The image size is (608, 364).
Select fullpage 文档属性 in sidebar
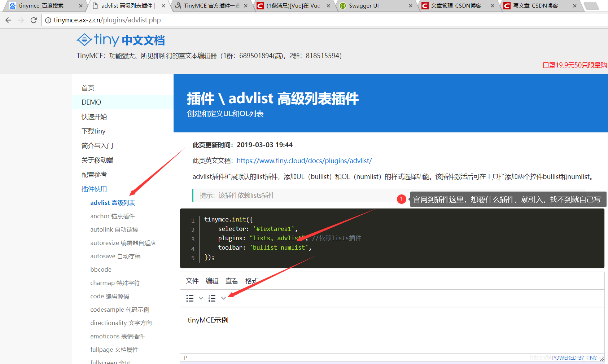coord(114,350)
